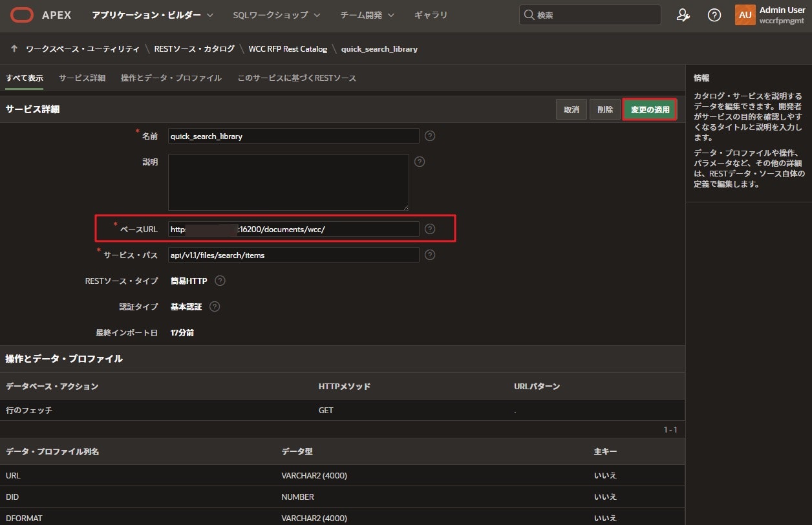Focus the サービス・パス input field
Viewport: 812px width, 525px height.
tap(294, 255)
